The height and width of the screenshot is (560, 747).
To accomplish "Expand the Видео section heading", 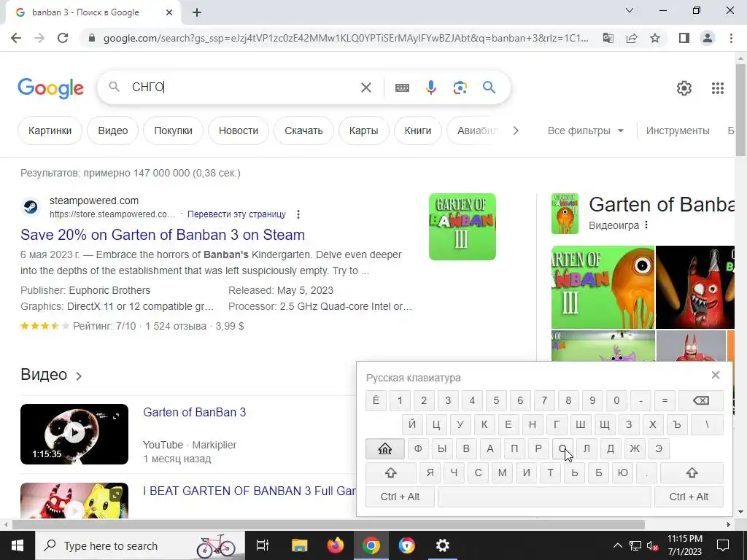I will (51, 375).
